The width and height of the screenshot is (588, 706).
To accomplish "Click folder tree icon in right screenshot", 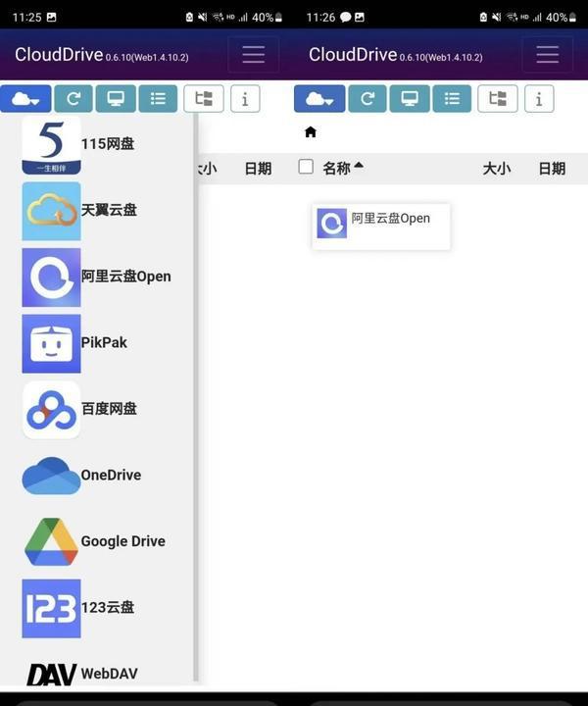I will click(498, 99).
